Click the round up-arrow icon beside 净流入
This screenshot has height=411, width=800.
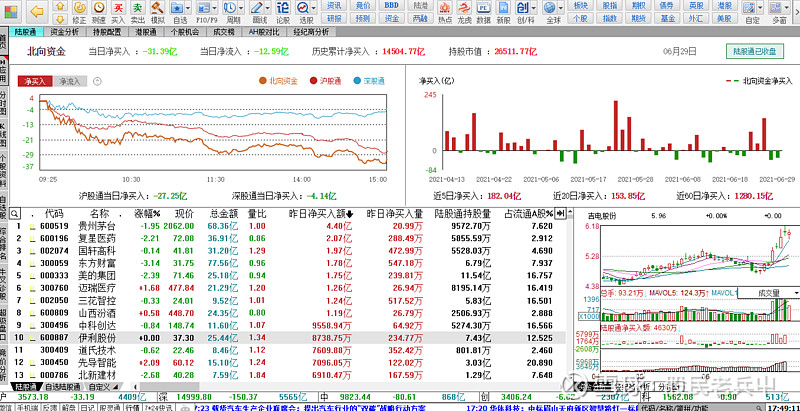[97, 81]
